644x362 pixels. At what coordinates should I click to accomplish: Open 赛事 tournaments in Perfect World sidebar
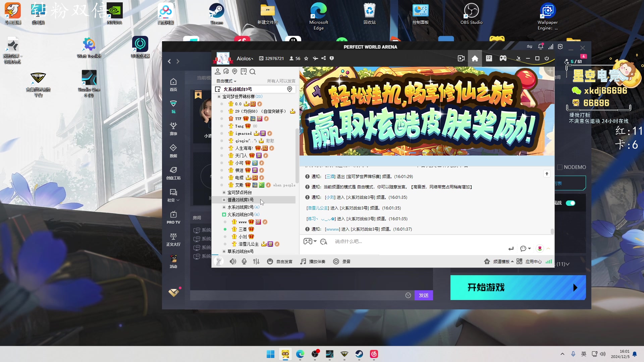173,129
